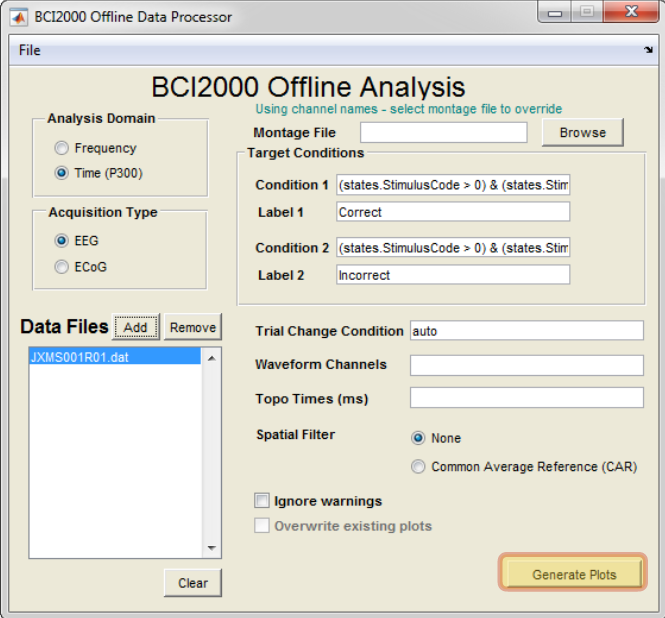Select None for spatial filter
The height and width of the screenshot is (618, 665).
tap(418, 438)
